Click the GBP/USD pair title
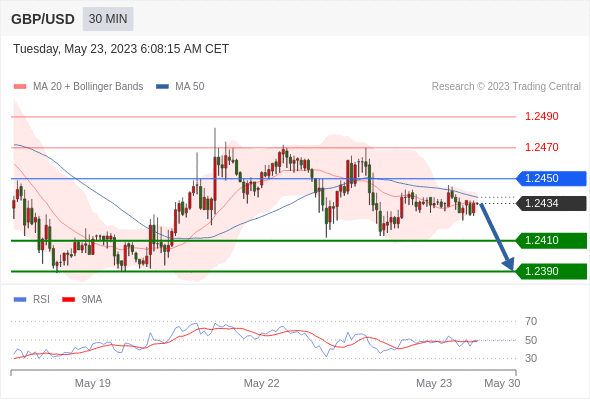The width and height of the screenshot is (590, 400). pos(43,19)
